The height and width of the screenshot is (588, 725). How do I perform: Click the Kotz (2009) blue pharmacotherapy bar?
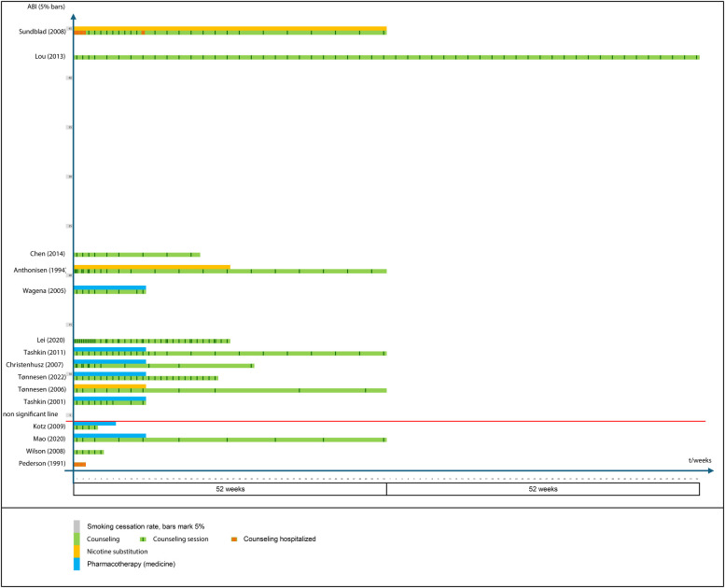[x=95, y=423]
